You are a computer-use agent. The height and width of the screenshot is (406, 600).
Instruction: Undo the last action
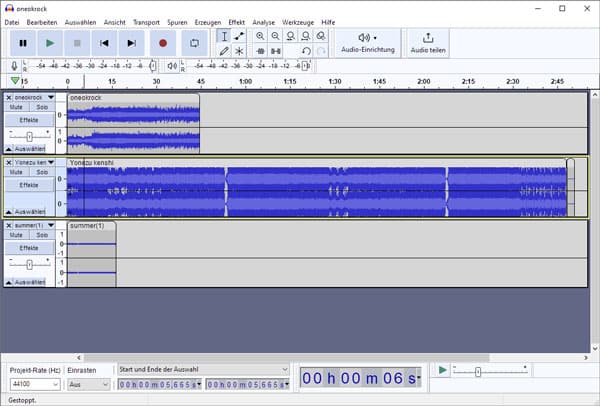[305, 51]
